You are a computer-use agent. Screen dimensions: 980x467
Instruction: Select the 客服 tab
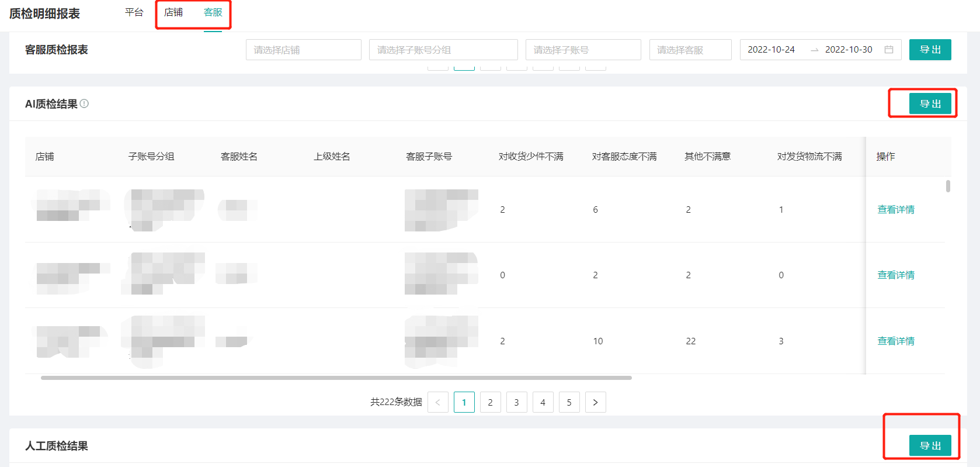click(x=213, y=12)
